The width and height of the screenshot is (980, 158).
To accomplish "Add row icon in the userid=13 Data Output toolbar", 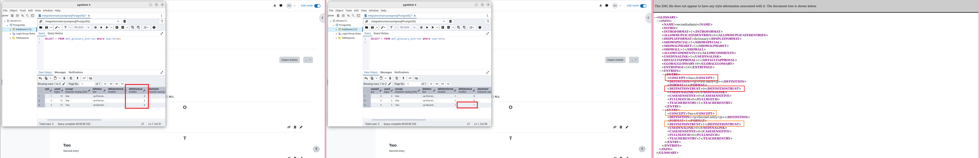I will [40, 78].
